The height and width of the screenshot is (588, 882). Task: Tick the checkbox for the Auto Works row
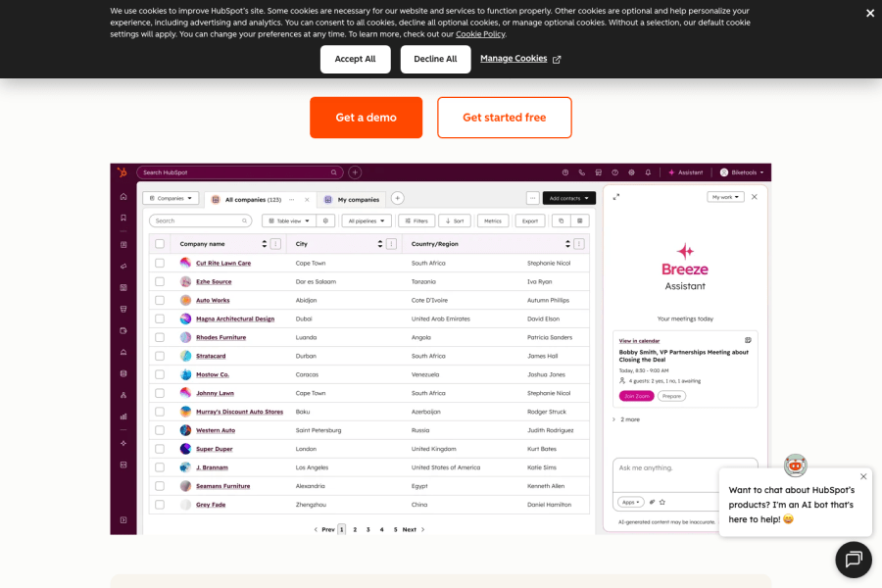click(159, 300)
